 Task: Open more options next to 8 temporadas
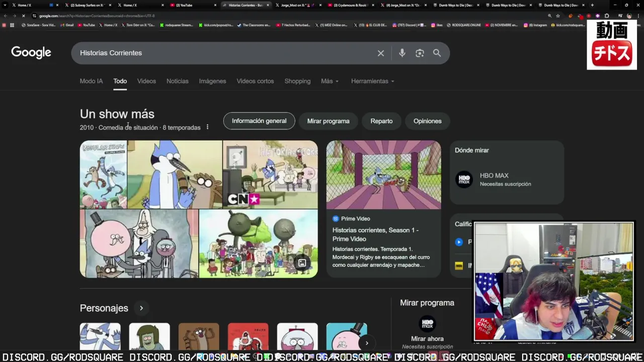tap(207, 127)
